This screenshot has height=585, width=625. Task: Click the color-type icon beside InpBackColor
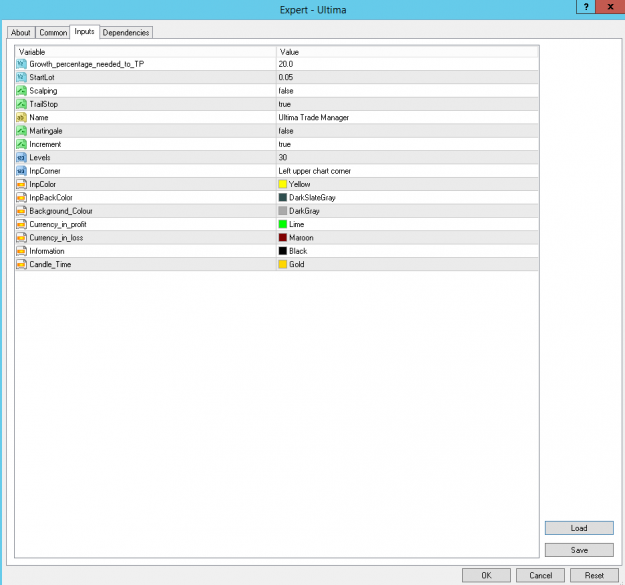tap(21, 197)
